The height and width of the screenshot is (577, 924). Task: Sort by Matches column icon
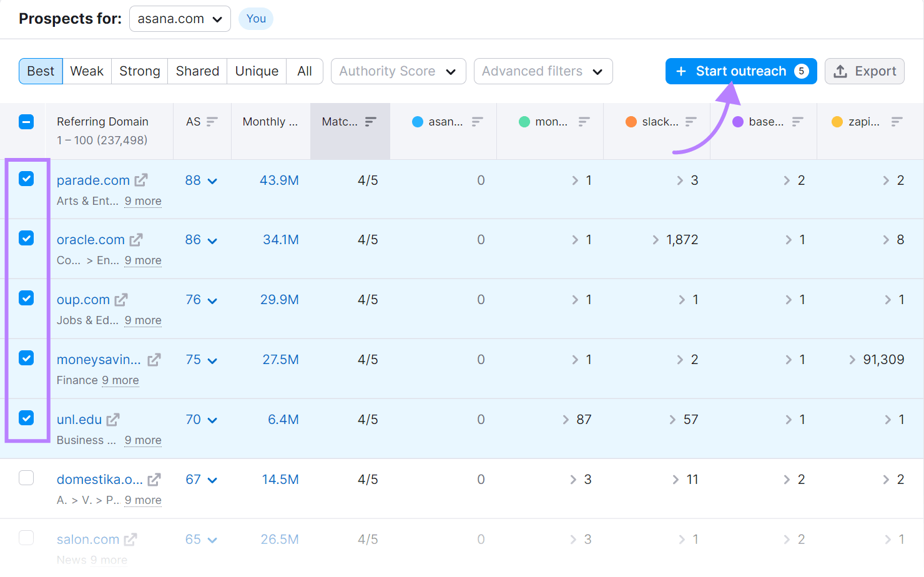(x=371, y=122)
